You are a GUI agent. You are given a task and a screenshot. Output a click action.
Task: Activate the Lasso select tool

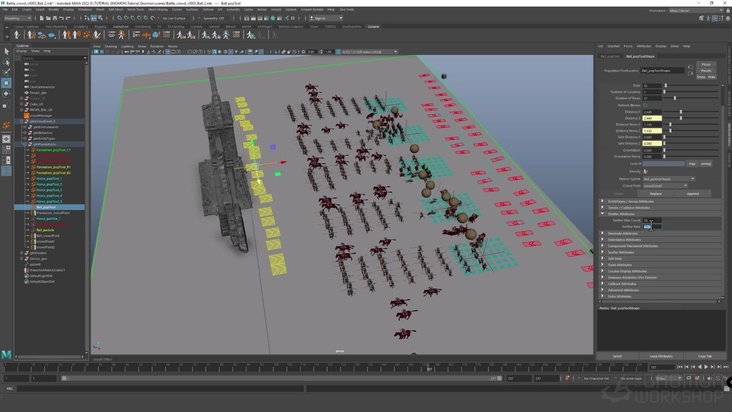(6, 62)
